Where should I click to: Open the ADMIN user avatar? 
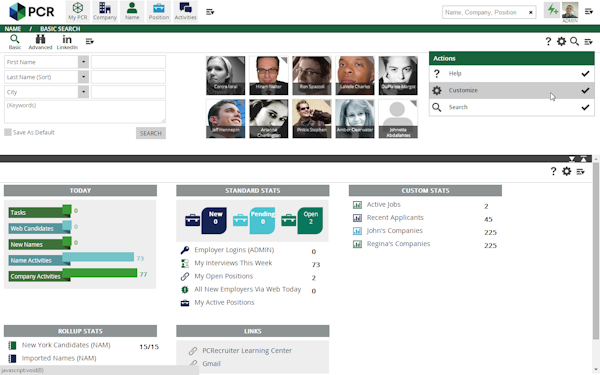click(570, 10)
